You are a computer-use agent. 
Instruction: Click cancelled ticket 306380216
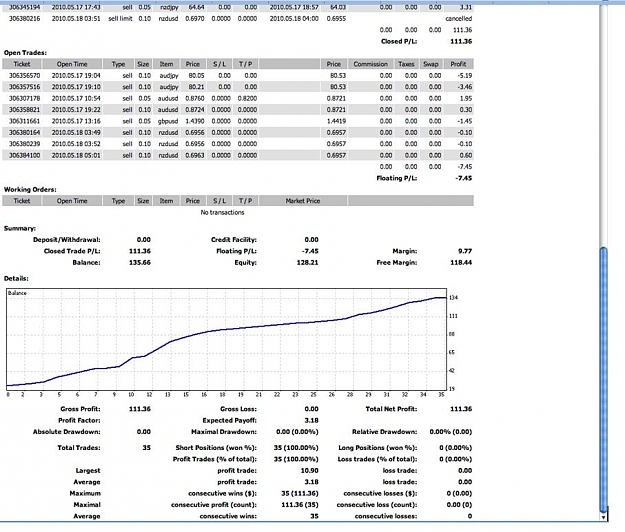coord(238,18)
